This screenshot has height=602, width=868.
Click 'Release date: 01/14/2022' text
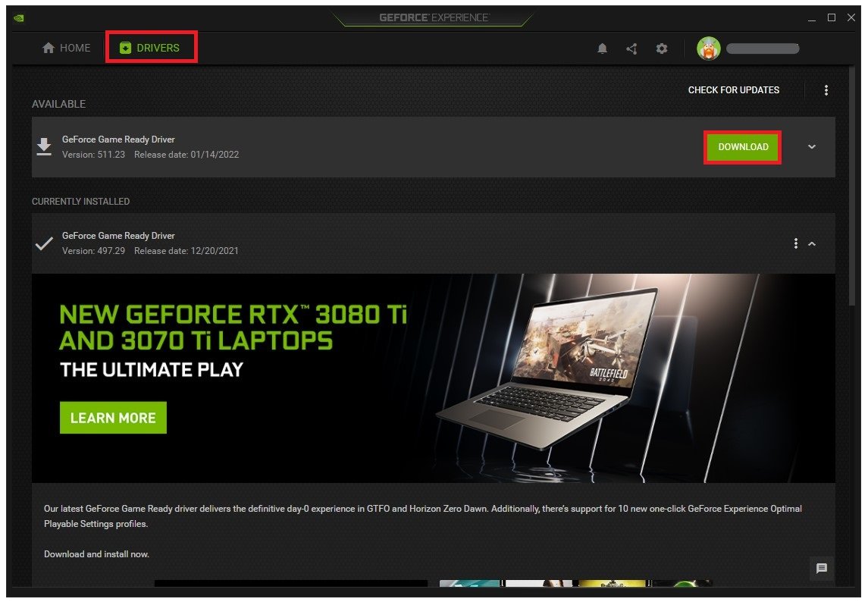pos(186,155)
